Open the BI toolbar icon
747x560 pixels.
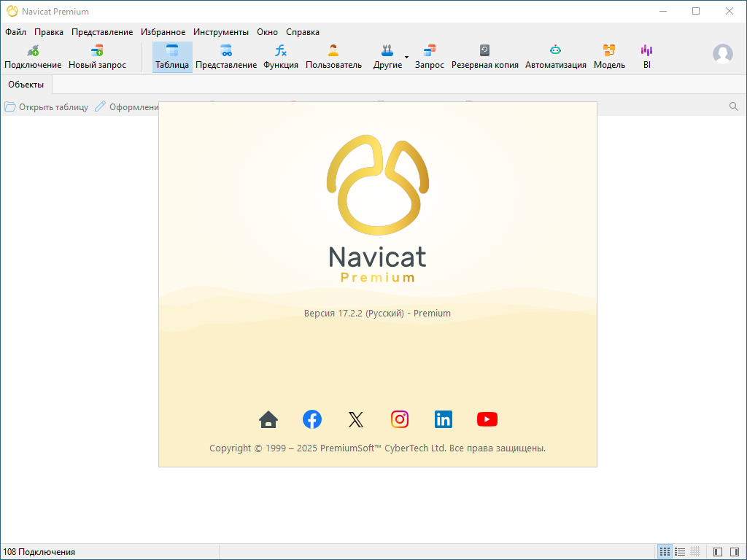(x=646, y=57)
